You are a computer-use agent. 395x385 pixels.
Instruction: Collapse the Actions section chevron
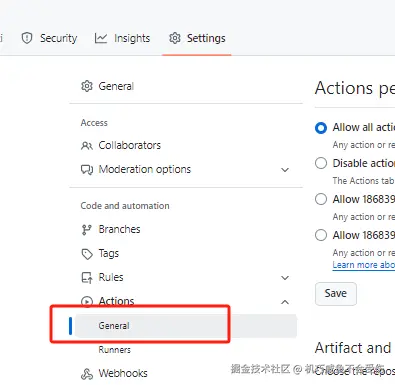pyautogui.click(x=285, y=302)
